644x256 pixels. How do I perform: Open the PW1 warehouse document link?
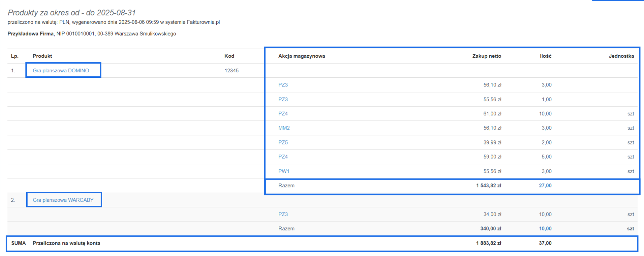(283, 171)
